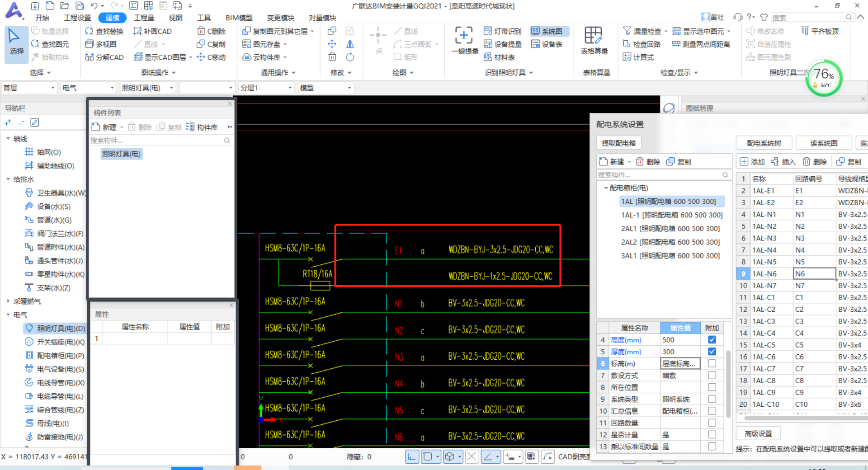This screenshot has height=470, width=868.
Task: Click 补画CAD tool
Action: (x=152, y=31)
